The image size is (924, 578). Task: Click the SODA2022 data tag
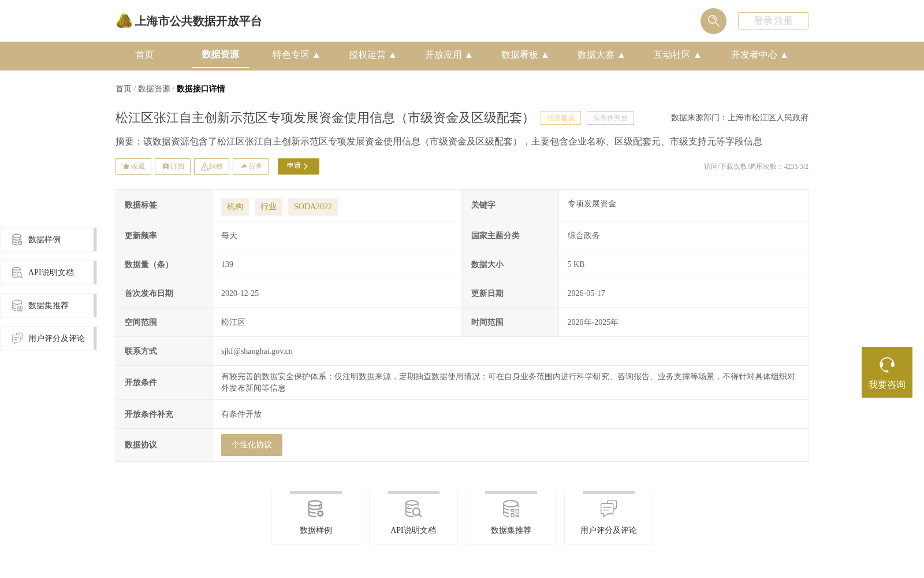point(313,207)
